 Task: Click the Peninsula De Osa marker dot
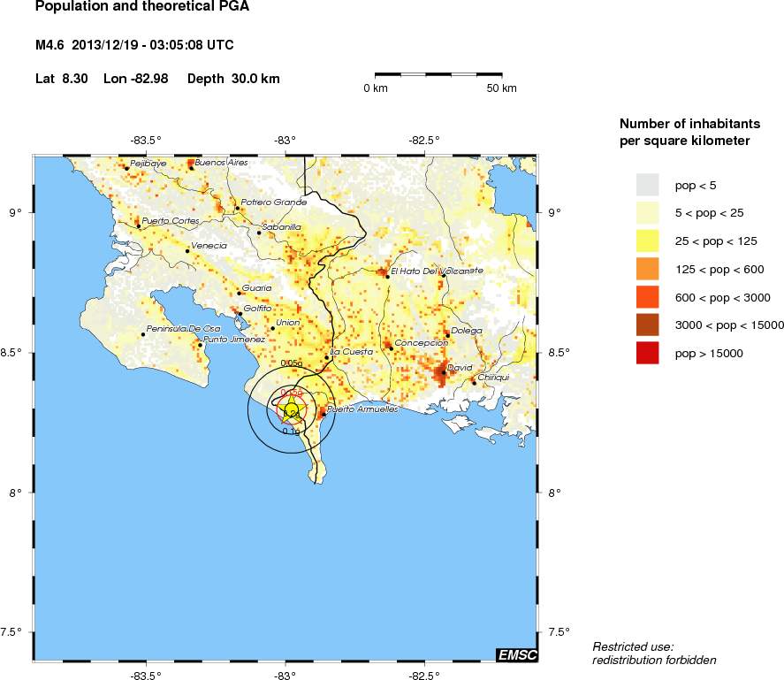coord(143,334)
